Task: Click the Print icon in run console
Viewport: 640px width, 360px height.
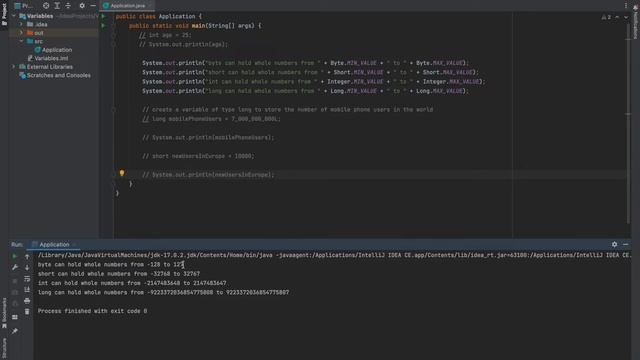Action: [x=27, y=301]
